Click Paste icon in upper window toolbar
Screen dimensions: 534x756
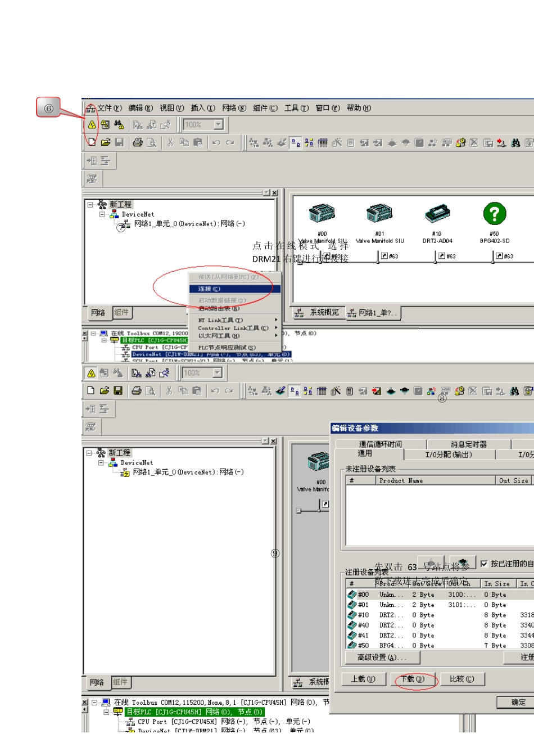(198, 142)
